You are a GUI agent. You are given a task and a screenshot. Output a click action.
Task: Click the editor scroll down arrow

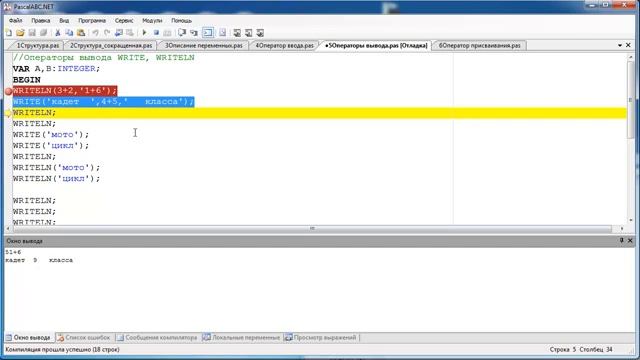[631, 221]
